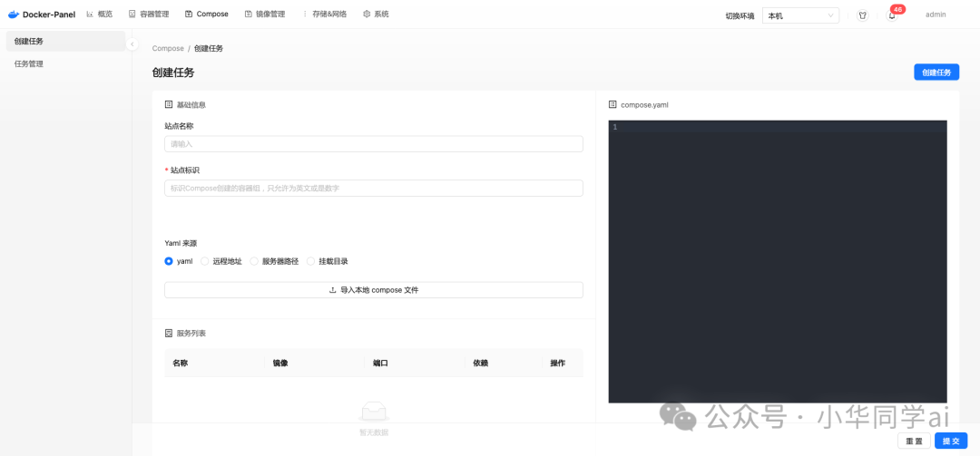Click the 站点标识 input field
Viewport: 980px width, 456px height.
point(374,188)
